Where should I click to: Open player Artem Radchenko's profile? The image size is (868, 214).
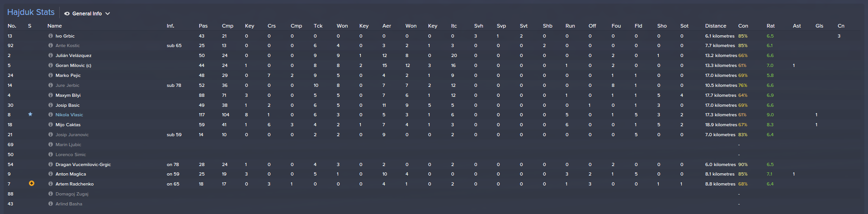point(75,184)
